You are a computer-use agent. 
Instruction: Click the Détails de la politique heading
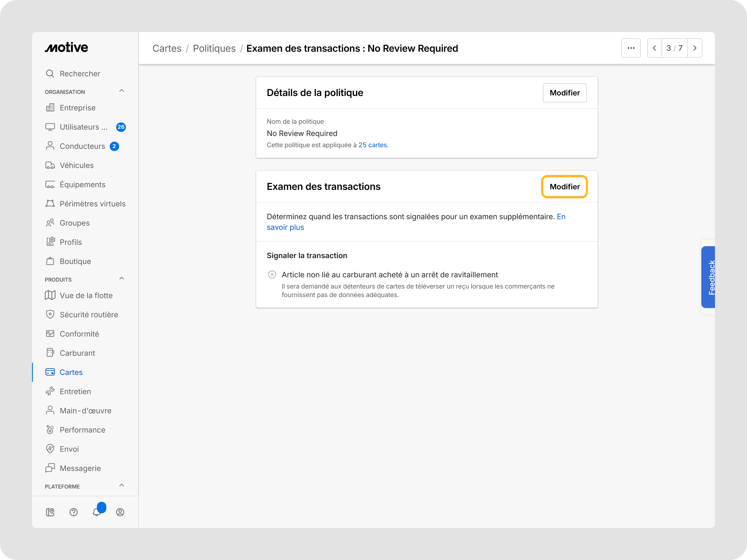click(315, 93)
